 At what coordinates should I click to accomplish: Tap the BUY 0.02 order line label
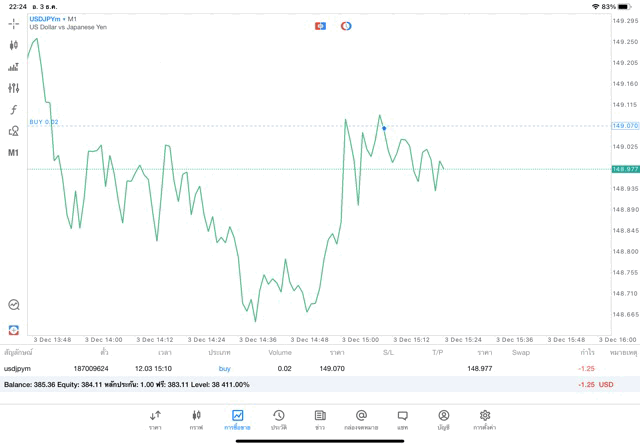(x=44, y=122)
